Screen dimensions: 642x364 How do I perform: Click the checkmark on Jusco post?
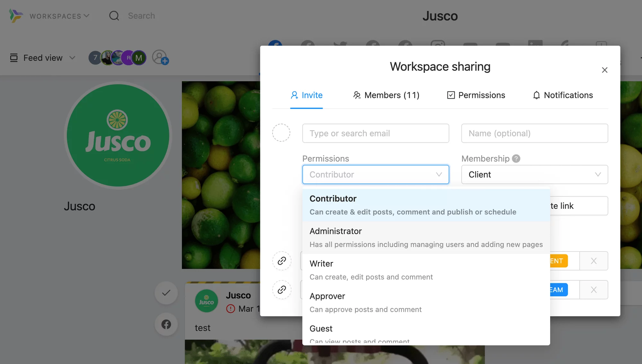167,292
